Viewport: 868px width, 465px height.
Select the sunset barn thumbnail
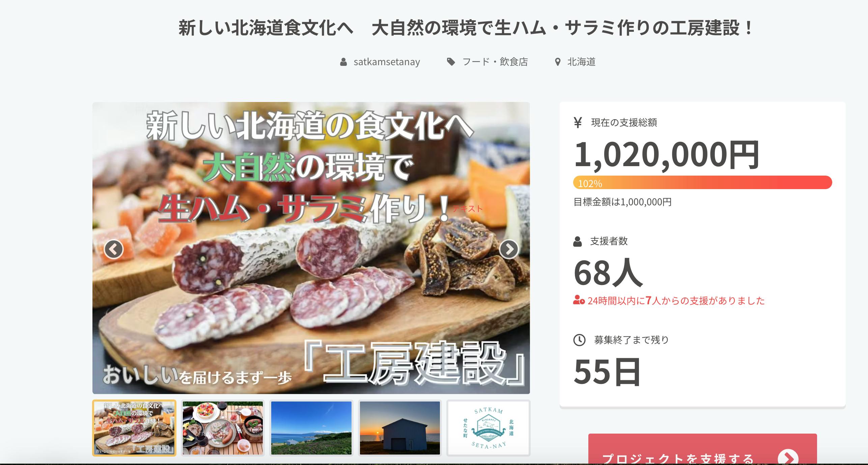400,428
